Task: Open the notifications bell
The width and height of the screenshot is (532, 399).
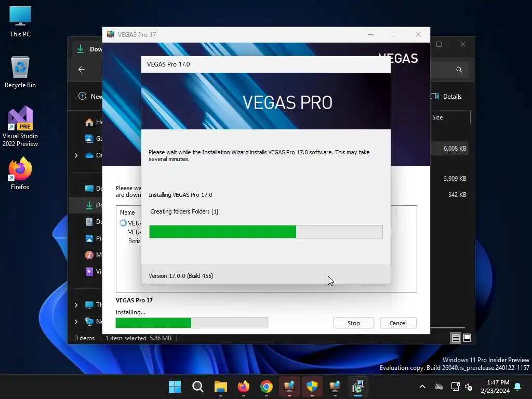Action: pyautogui.click(x=518, y=387)
